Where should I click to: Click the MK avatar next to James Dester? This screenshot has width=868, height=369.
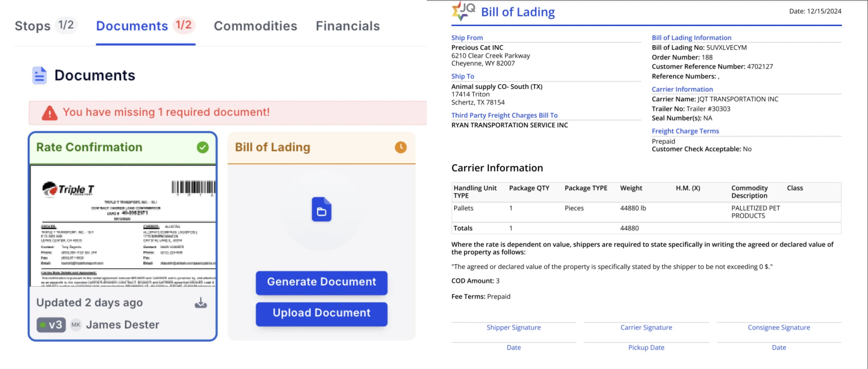pos(76,325)
